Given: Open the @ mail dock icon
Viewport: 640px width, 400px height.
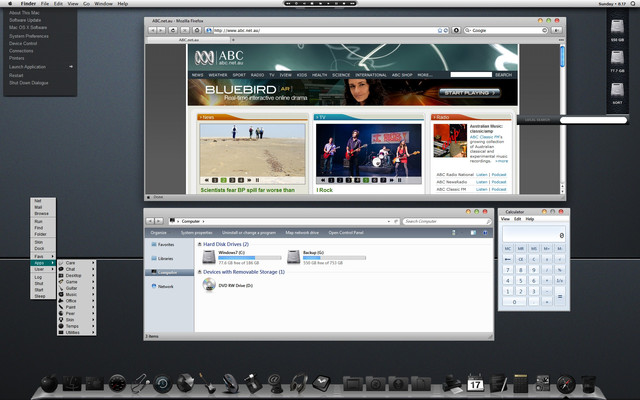Looking at the screenshot, I should pyautogui.click(x=276, y=384).
